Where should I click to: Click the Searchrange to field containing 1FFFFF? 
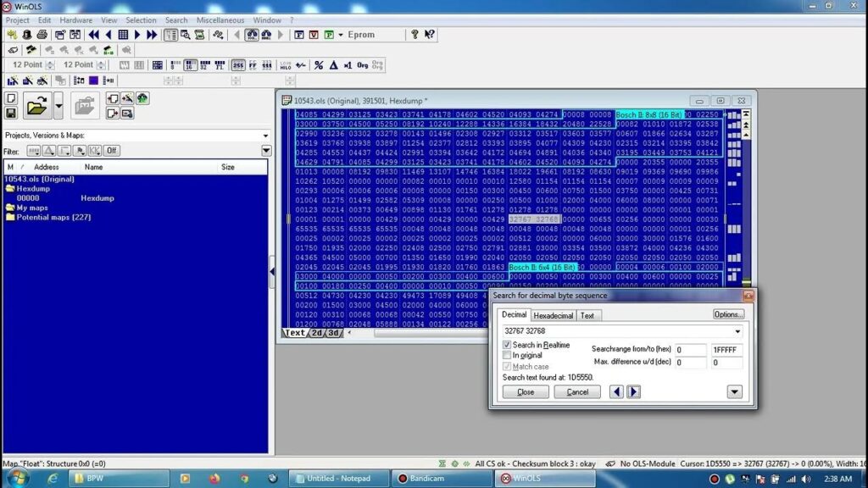(726, 349)
